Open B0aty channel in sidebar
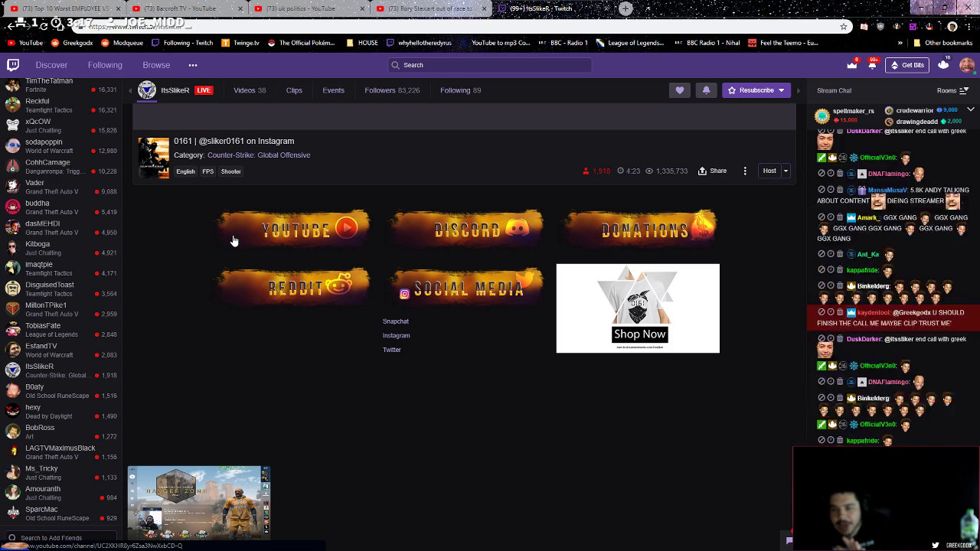 [x=60, y=391]
